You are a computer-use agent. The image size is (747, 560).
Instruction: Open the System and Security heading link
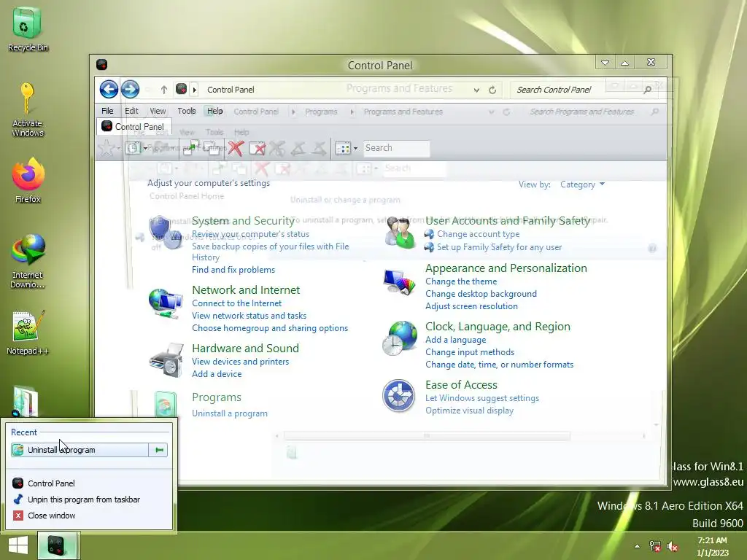[244, 220]
